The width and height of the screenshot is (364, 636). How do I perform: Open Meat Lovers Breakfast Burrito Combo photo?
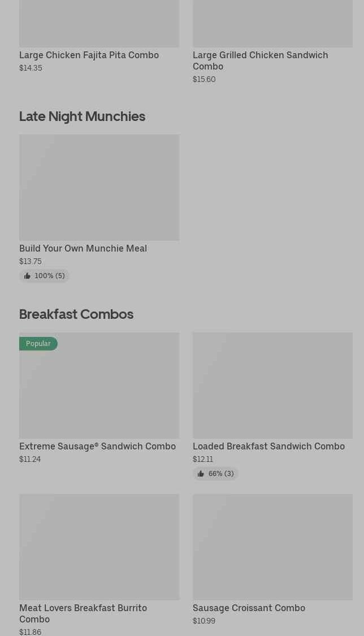[99, 547]
